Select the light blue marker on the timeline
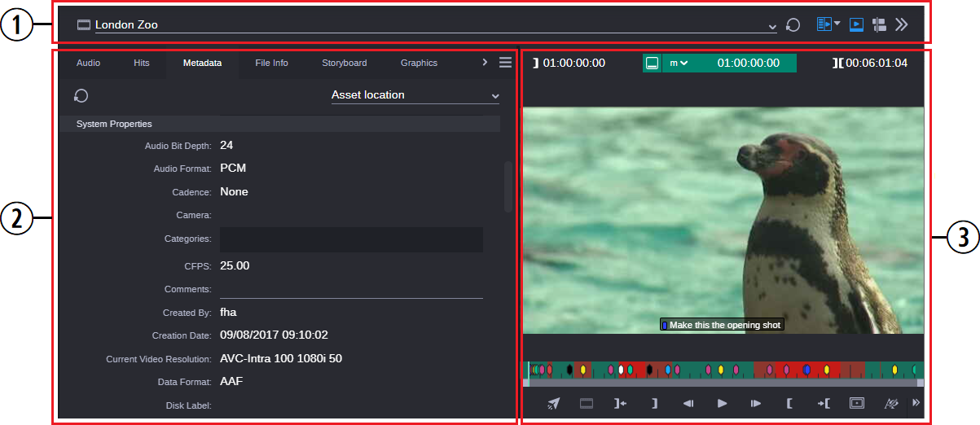This screenshot has width=980, height=425. tap(668, 370)
